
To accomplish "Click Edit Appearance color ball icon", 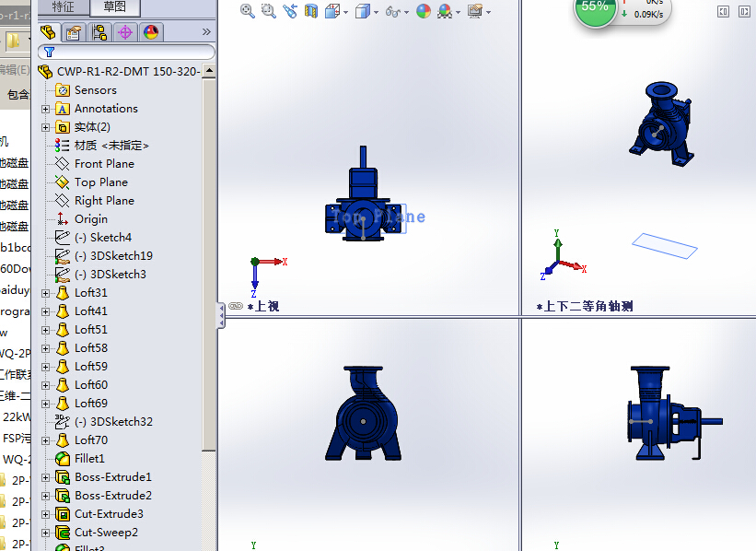I will 424,11.
